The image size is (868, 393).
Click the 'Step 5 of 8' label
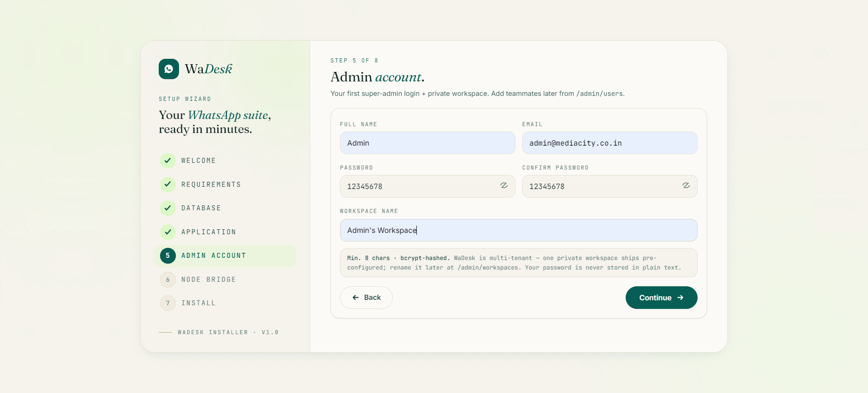tap(354, 61)
